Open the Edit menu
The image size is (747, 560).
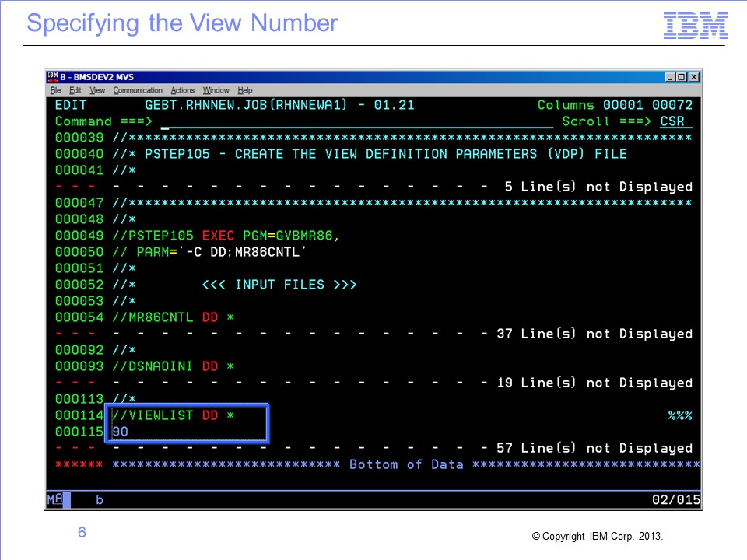(x=75, y=90)
